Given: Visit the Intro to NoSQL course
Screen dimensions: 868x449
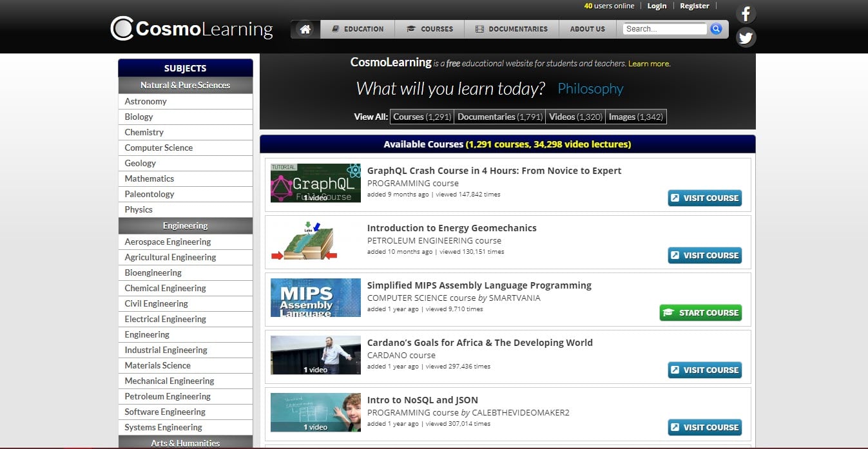Looking at the screenshot, I should pyautogui.click(x=704, y=427).
